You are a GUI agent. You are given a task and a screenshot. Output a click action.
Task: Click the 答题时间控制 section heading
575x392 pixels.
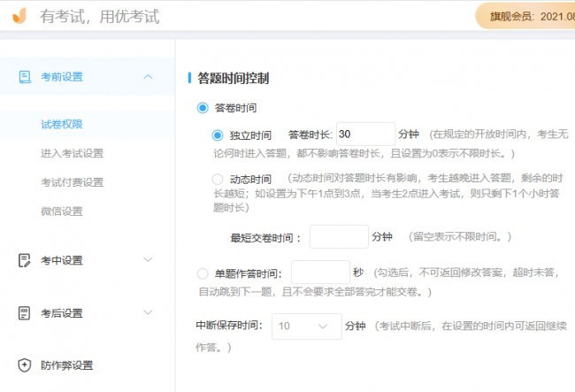click(x=234, y=78)
